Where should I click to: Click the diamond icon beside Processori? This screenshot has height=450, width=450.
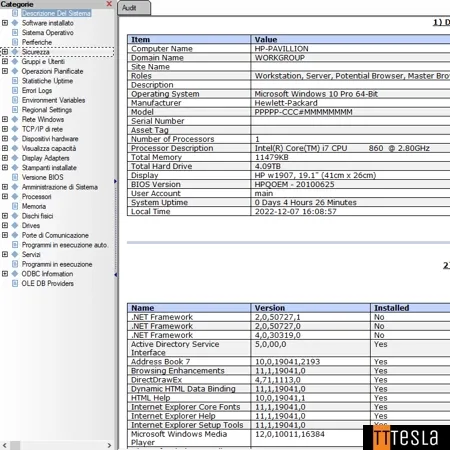pos(15,196)
